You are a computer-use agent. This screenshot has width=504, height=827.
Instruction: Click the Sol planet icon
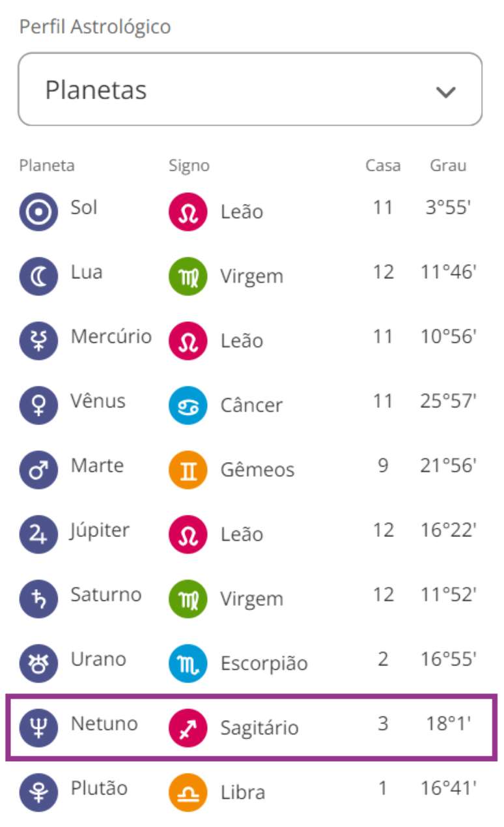pos(38,212)
